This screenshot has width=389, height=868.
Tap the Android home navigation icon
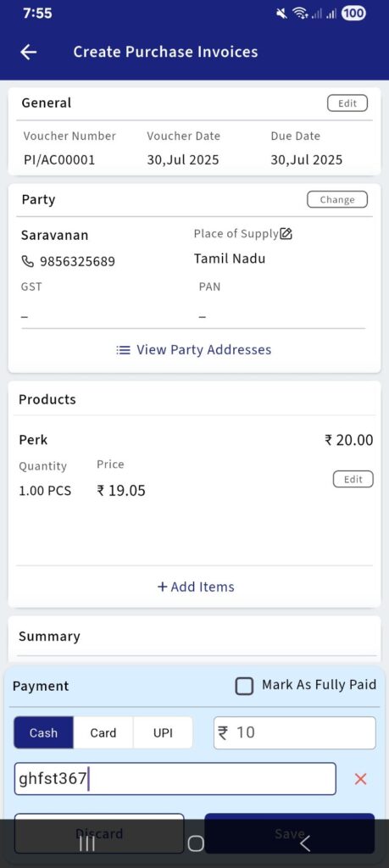pos(195,843)
